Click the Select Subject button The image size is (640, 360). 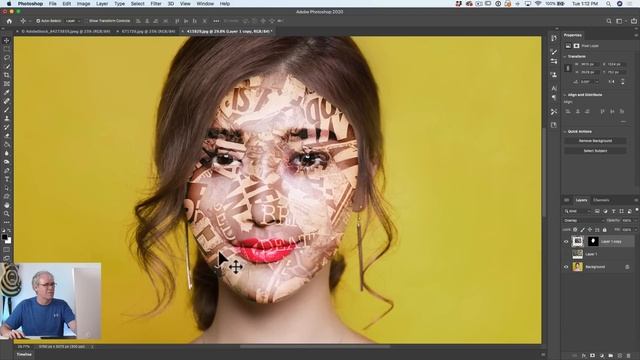pyautogui.click(x=595, y=151)
